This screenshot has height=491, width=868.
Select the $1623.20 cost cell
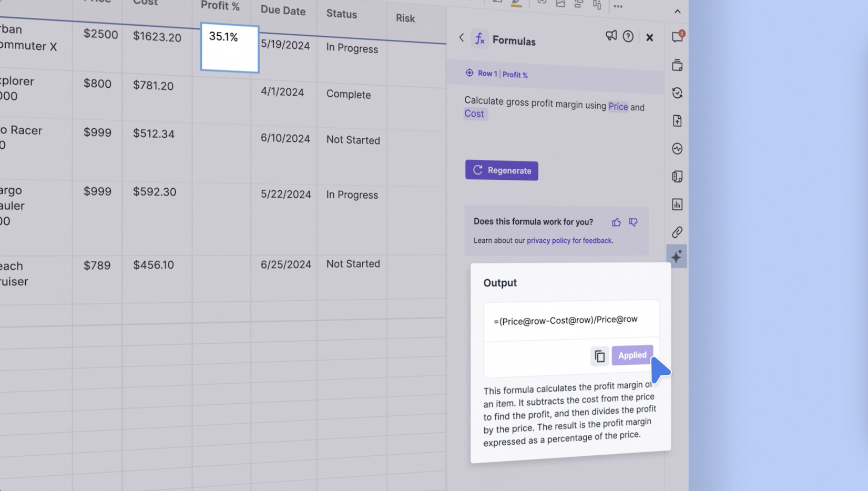pyautogui.click(x=157, y=48)
